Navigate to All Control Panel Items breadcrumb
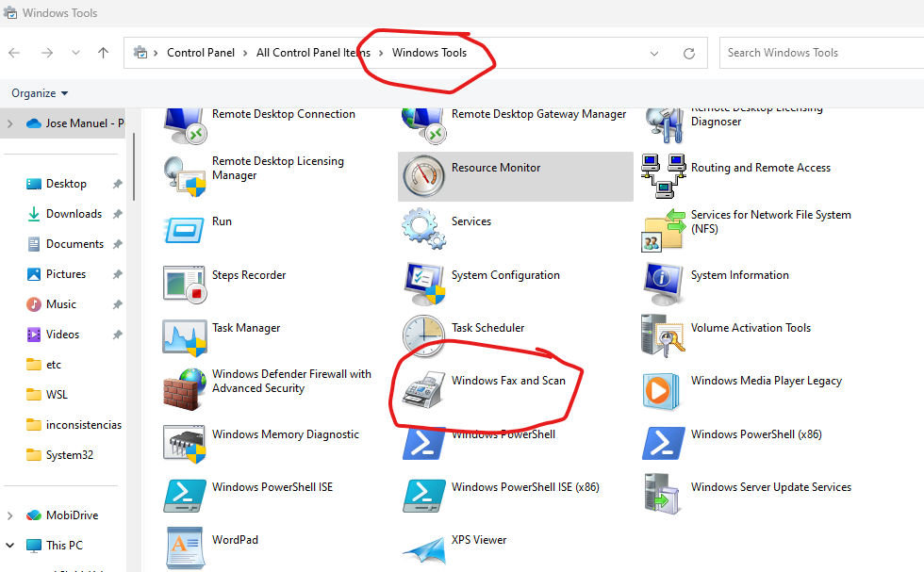 coord(313,53)
